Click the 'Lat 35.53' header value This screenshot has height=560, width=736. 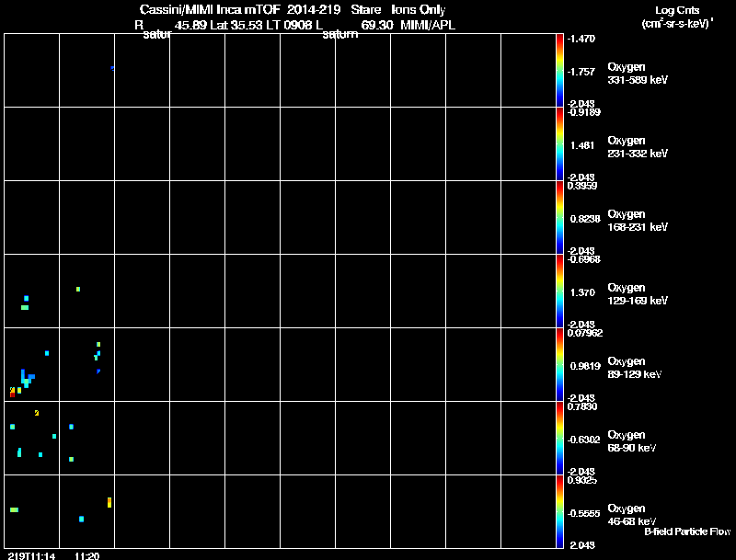[236, 26]
